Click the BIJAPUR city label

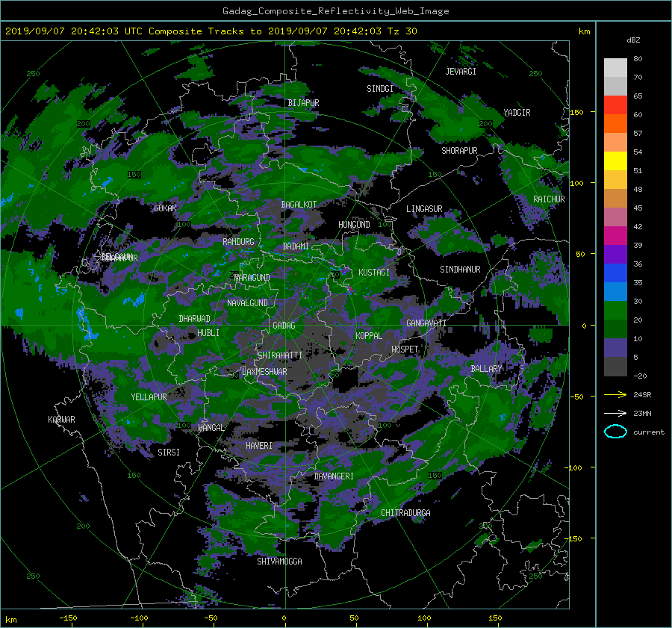303,103
